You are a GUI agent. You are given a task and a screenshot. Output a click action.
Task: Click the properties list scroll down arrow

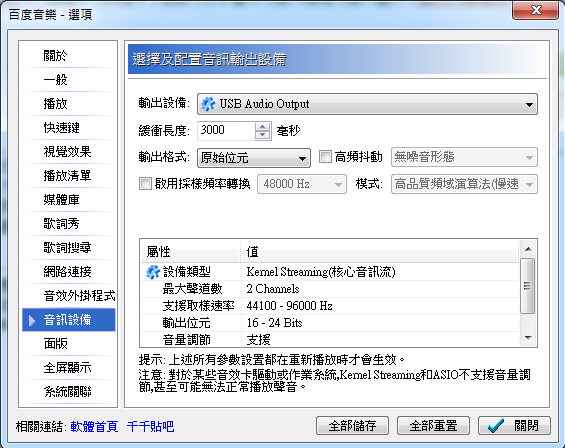pos(528,338)
